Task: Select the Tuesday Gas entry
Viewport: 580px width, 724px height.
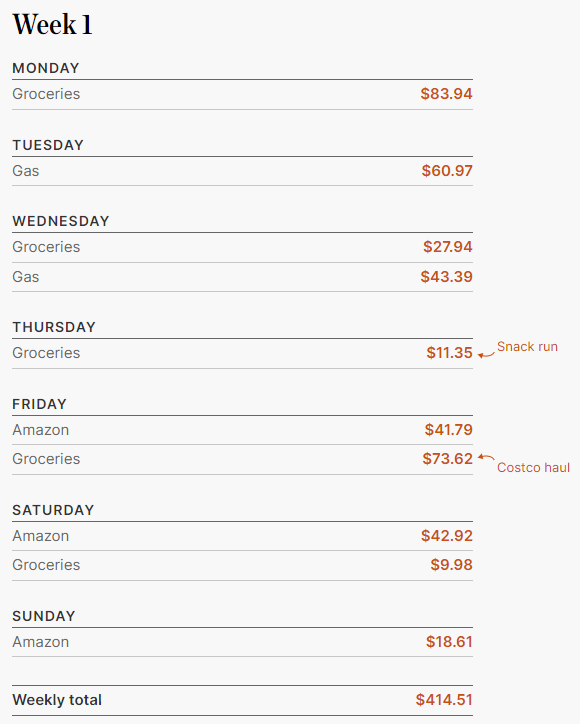Action: click(x=242, y=171)
